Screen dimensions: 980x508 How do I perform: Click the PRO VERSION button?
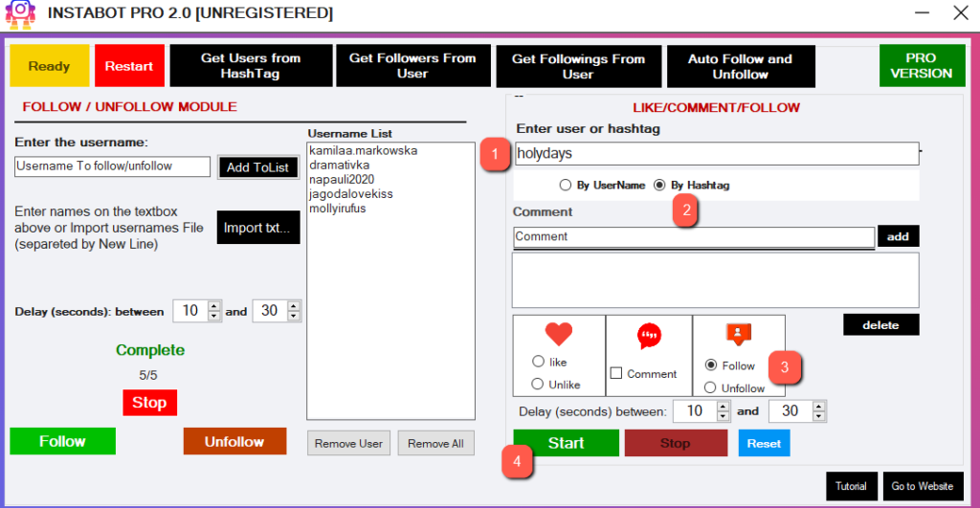point(922,66)
